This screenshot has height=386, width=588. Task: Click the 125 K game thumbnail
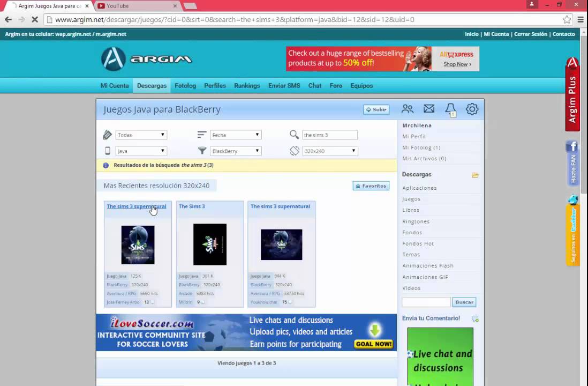138,245
